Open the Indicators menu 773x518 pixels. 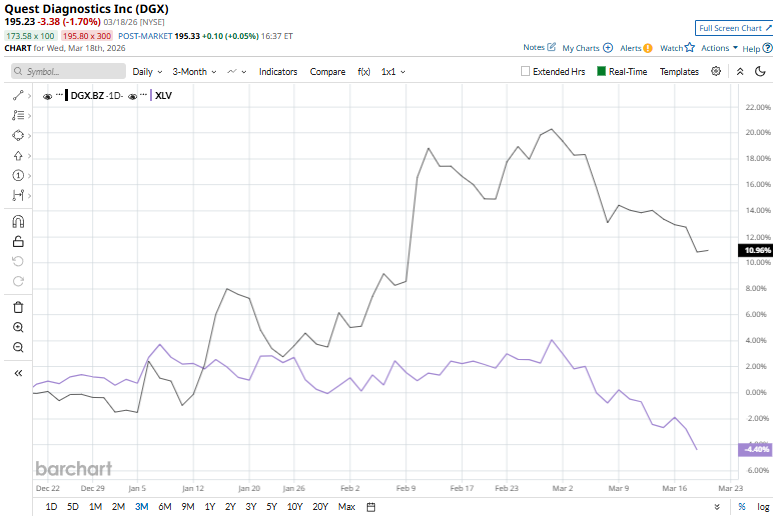(x=278, y=72)
